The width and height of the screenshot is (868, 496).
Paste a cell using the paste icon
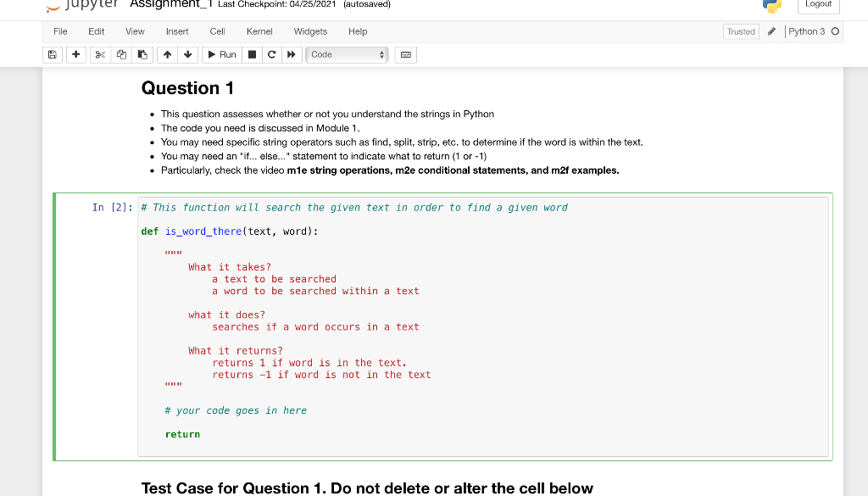coord(142,54)
